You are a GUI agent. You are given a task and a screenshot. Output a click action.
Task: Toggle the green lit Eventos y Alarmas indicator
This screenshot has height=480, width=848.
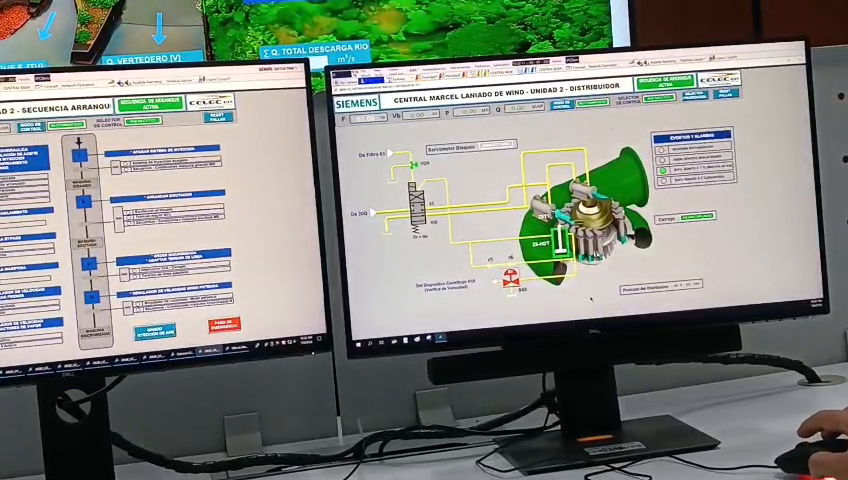point(662,170)
